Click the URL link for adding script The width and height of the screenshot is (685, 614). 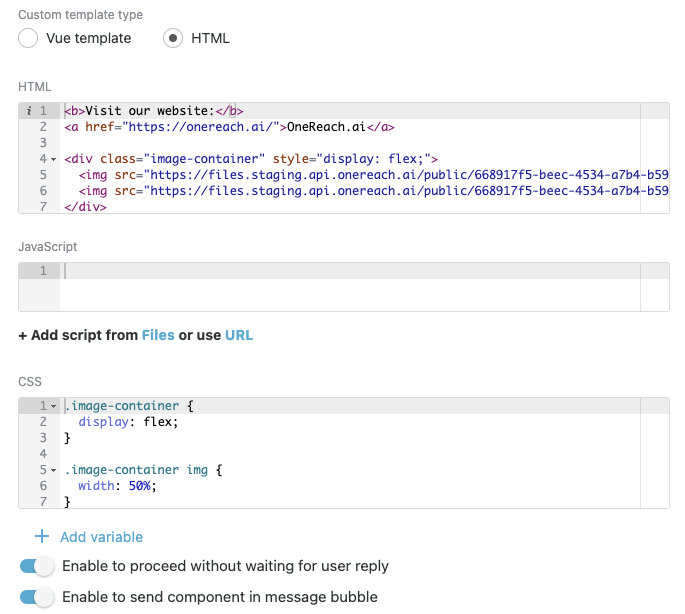pyautogui.click(x=239, y=335)
